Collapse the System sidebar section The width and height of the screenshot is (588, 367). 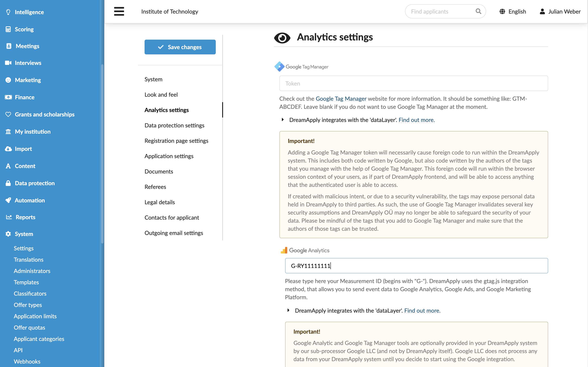pyautogui.click(x=24, y=234)
